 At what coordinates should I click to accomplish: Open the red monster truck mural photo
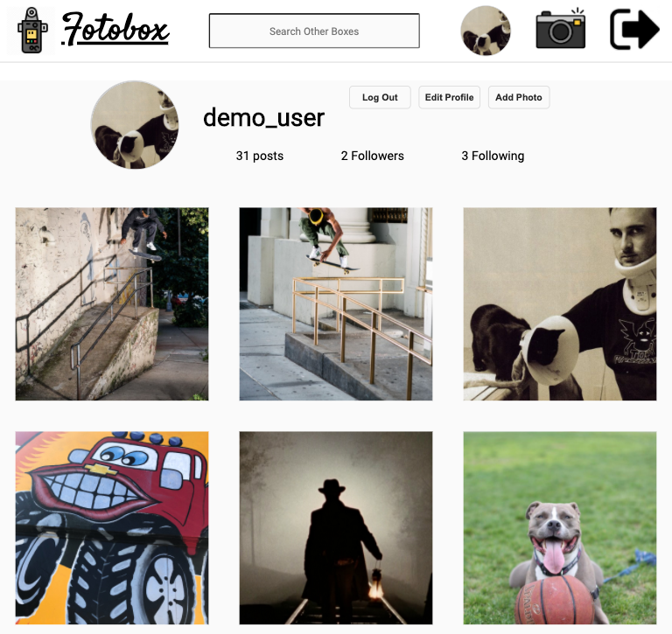[x=112, y=528]
